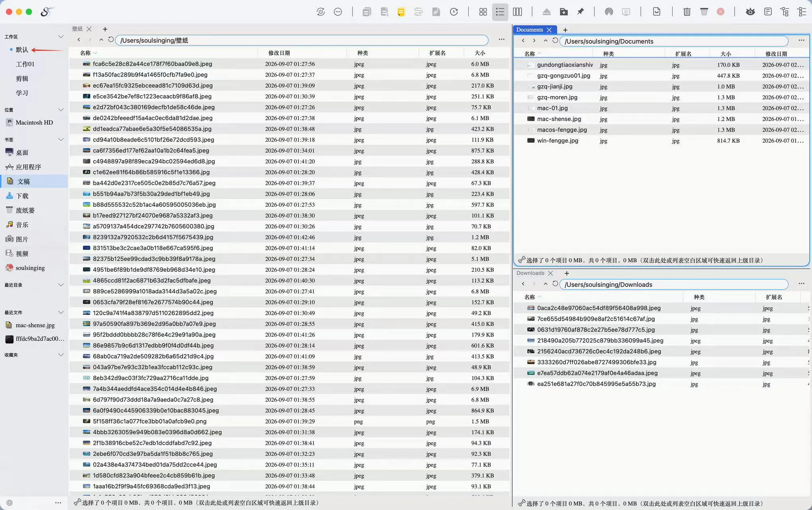Viewport: 812px width, 510px height.
Task: Switch to column view mode
Action: pyautogui.click(x=517, y=12)
